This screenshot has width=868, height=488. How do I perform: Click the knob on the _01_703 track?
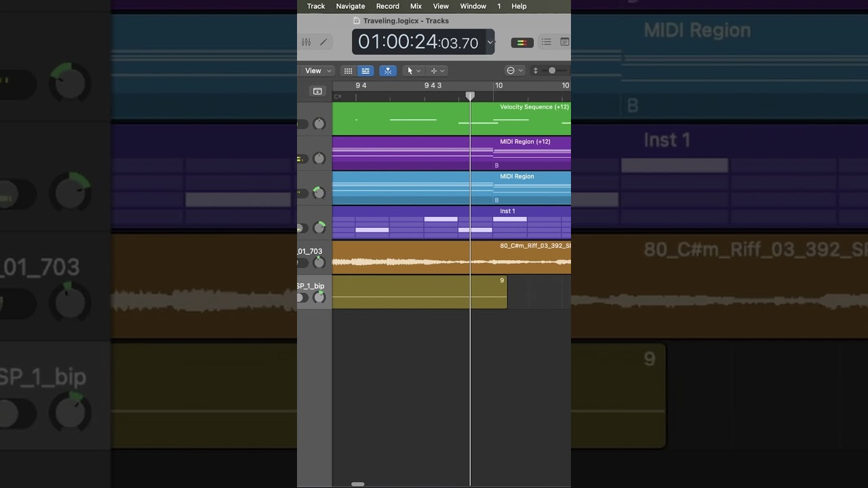point(319,262)
